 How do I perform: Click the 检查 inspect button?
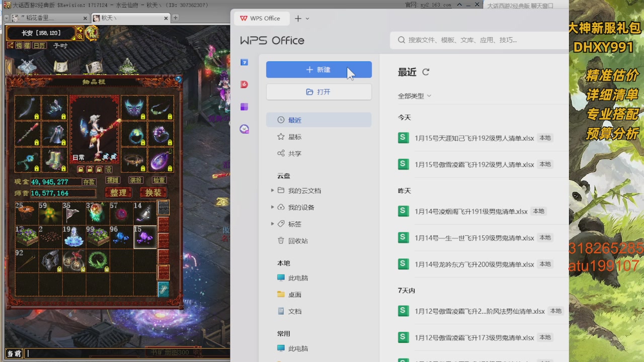159,180
